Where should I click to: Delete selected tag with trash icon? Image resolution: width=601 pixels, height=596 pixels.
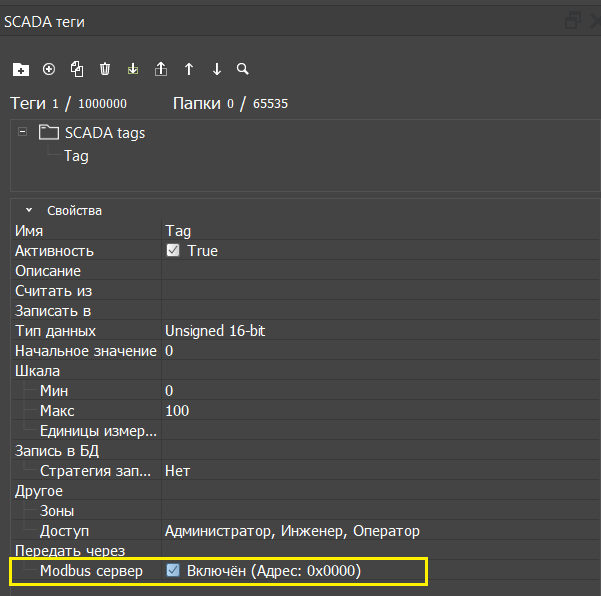(x=105, y=69)
